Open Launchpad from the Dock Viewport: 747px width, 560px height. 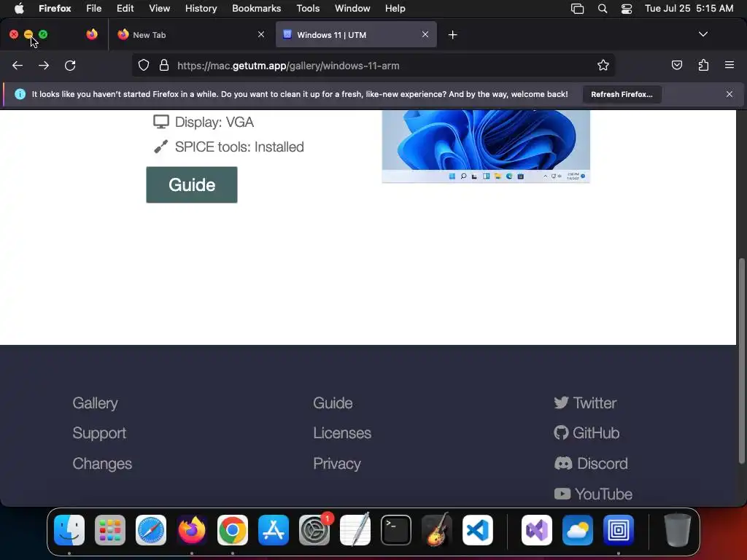click(x=110, y=530)
